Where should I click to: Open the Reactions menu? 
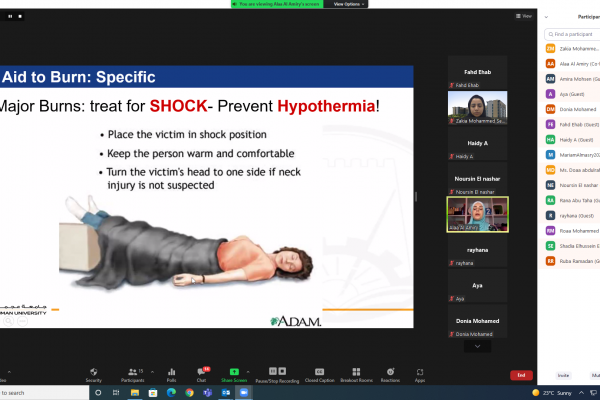[390, 373]
